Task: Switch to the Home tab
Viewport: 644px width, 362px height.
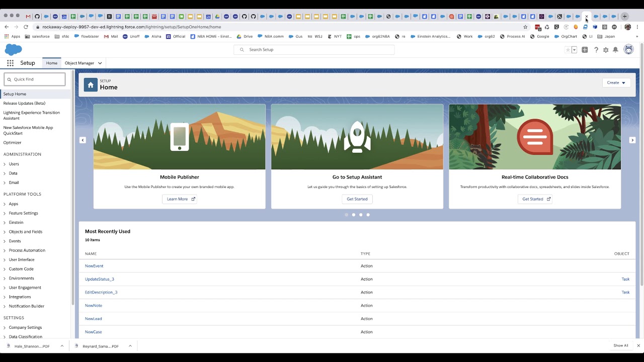Action: (x=51, y=63)
